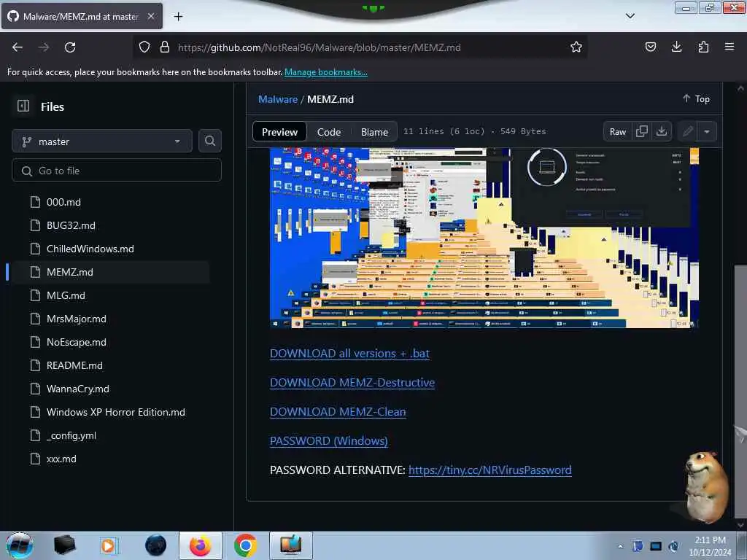The width and height of the screenshot is (747, 560).
Task: Open the Malware breadcrumb link
Action: [278, 99]
